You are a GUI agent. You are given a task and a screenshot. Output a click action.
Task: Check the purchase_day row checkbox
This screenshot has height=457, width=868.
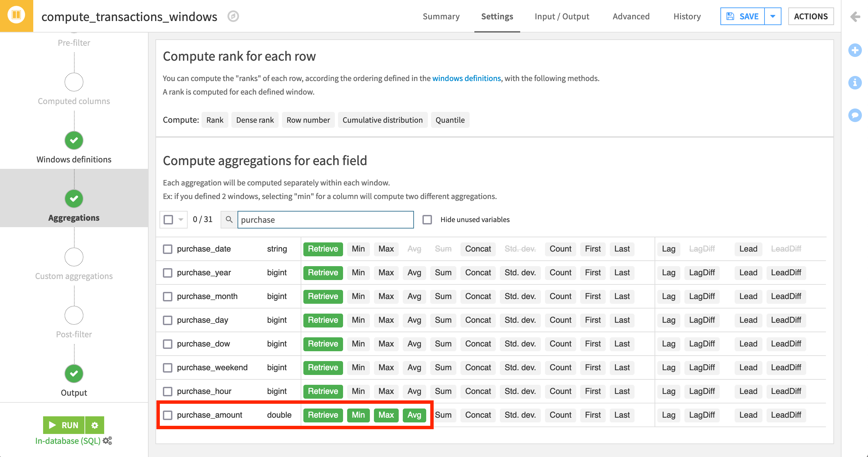coord(168,320)
